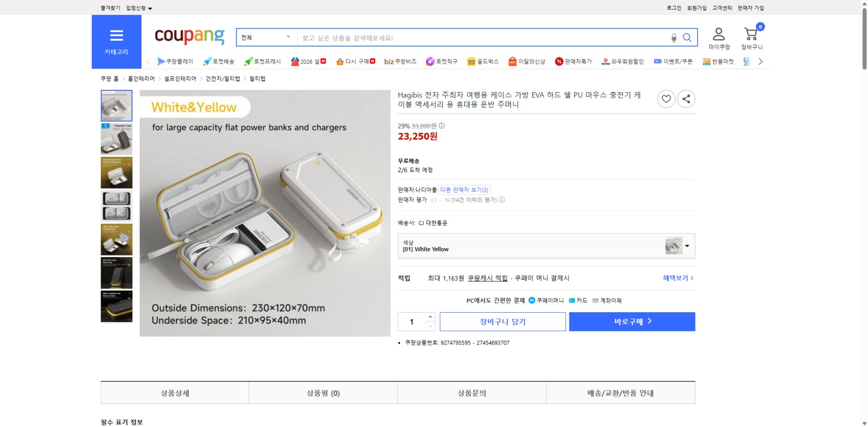Open the 전체 search category dropdown
The width and height of the screenshot is (868, 427).
click(266, 37)
